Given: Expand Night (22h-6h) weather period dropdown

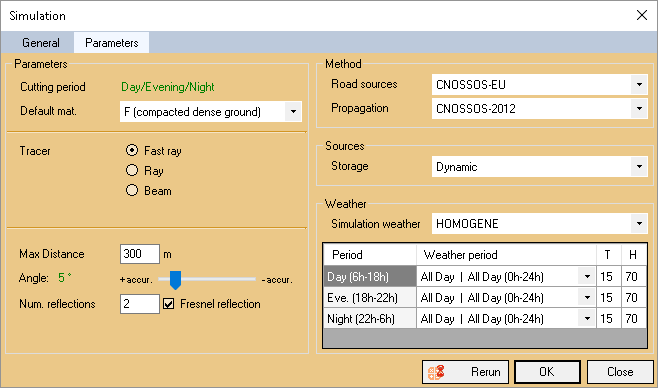Looking at the screenshot, I should [587, 318].
